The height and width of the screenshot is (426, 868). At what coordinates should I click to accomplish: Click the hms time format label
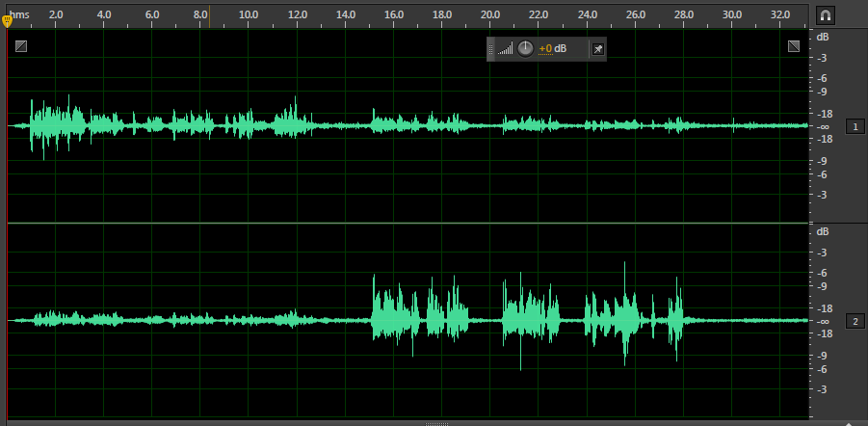[19, 14]
